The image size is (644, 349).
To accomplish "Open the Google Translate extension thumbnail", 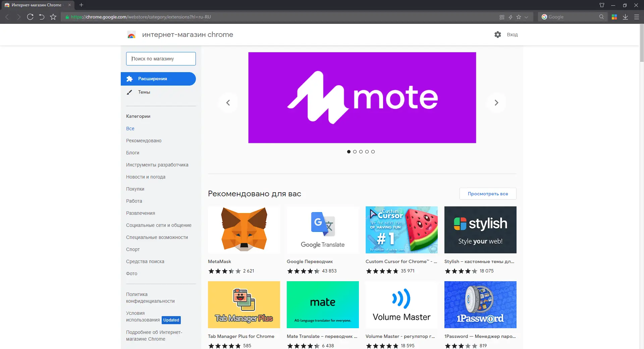I will (x=323, y=230).
